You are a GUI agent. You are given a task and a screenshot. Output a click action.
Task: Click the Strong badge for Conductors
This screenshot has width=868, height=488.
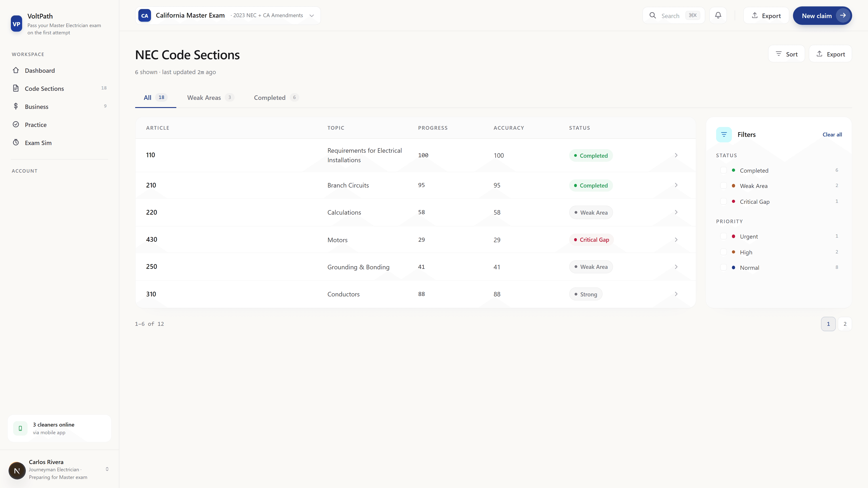point(586,294)
